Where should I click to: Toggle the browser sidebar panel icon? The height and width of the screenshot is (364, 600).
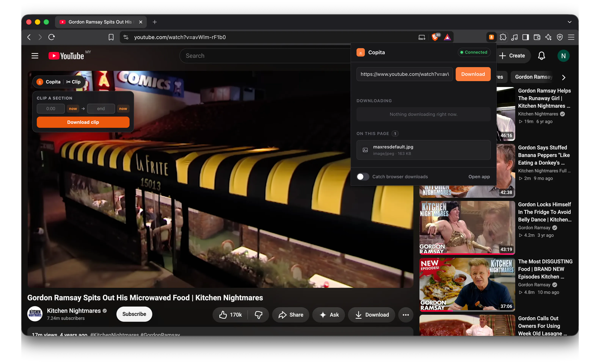(525, 37)
